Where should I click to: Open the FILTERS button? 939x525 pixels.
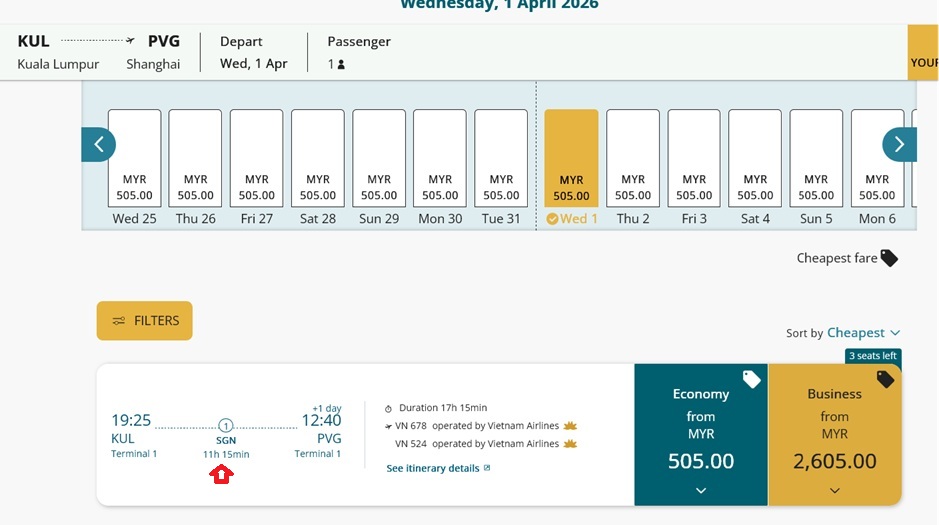145,321
